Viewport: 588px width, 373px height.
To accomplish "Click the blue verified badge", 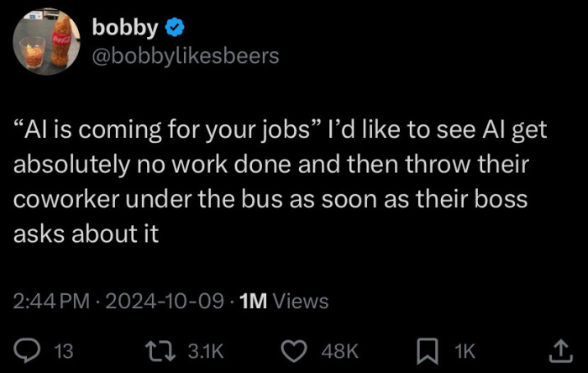I will coord(174,28).
